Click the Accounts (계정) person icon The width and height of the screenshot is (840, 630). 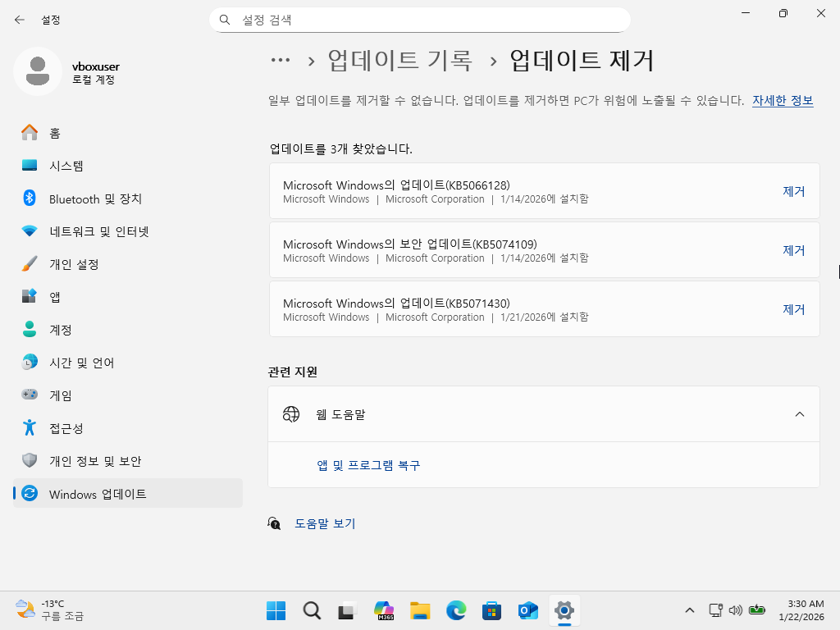[x=30, y=330]
